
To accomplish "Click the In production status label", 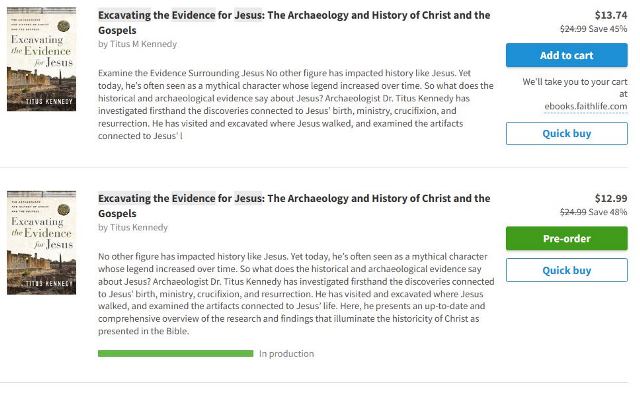I will [287, 353].
